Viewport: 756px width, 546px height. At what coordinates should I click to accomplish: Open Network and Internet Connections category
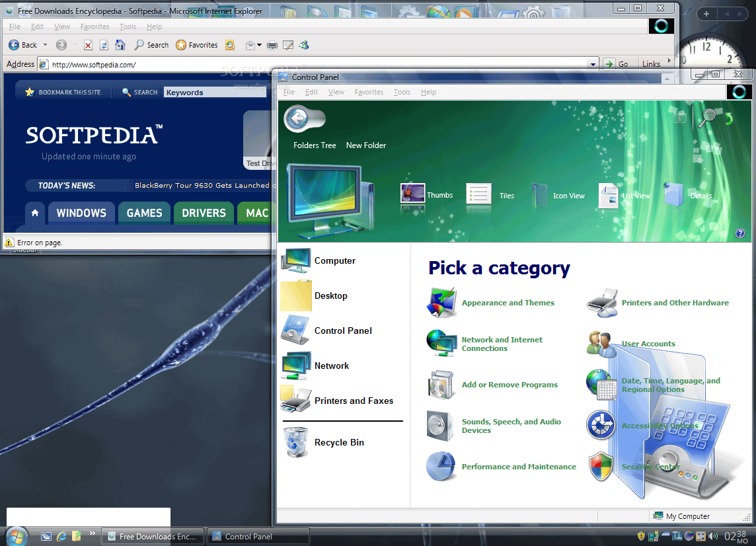pos(485,344)
